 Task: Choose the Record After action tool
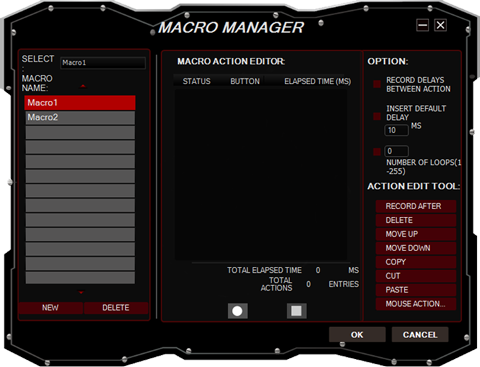(x=416, y=206)
